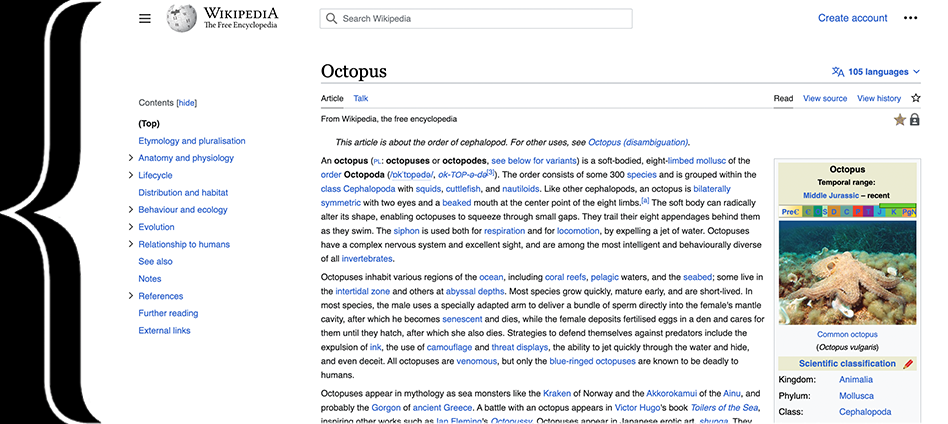Click the magnifier icon in search box
The image size is (948, 424).
pyautogui.click(x=332, y=19)
